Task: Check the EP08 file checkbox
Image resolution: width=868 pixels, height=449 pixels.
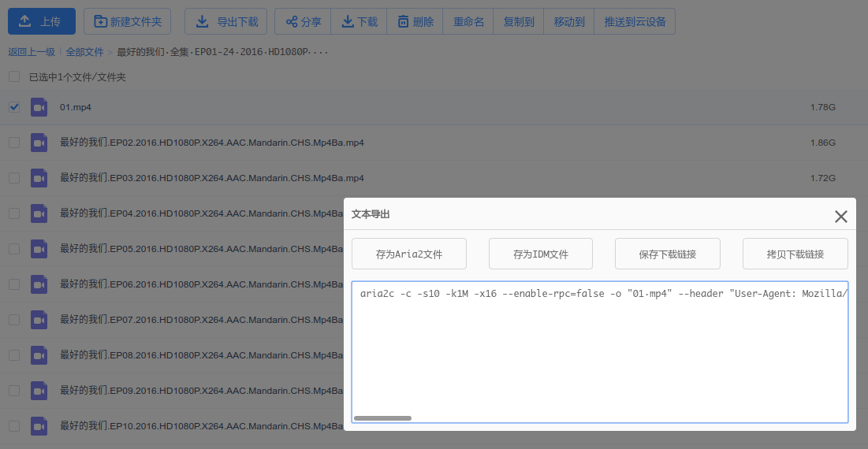Action: 14,355
